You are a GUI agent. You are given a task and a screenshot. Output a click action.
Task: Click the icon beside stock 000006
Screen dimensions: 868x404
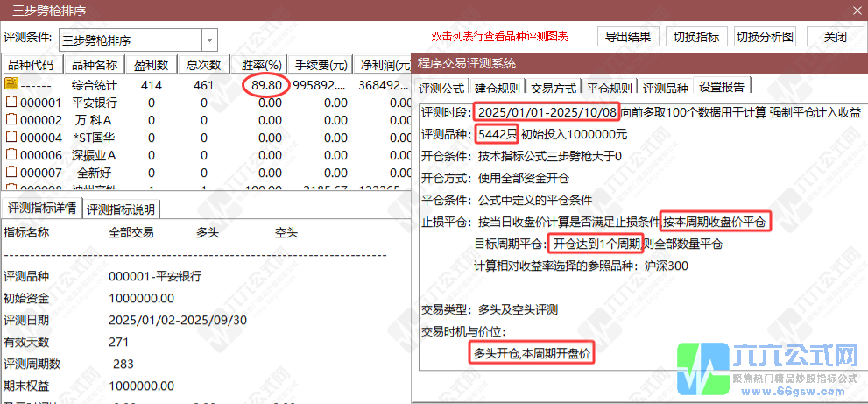tap(11, 155)
